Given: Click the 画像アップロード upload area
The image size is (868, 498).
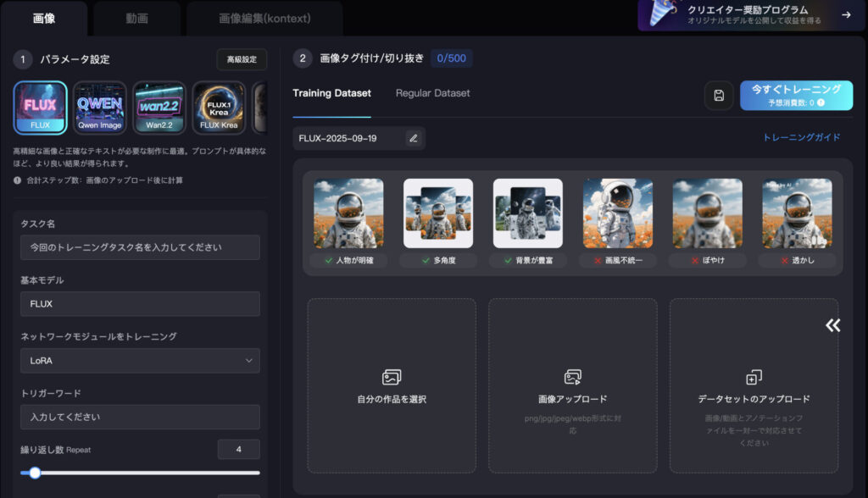Looking at the screenshot, I should point(572,385).
